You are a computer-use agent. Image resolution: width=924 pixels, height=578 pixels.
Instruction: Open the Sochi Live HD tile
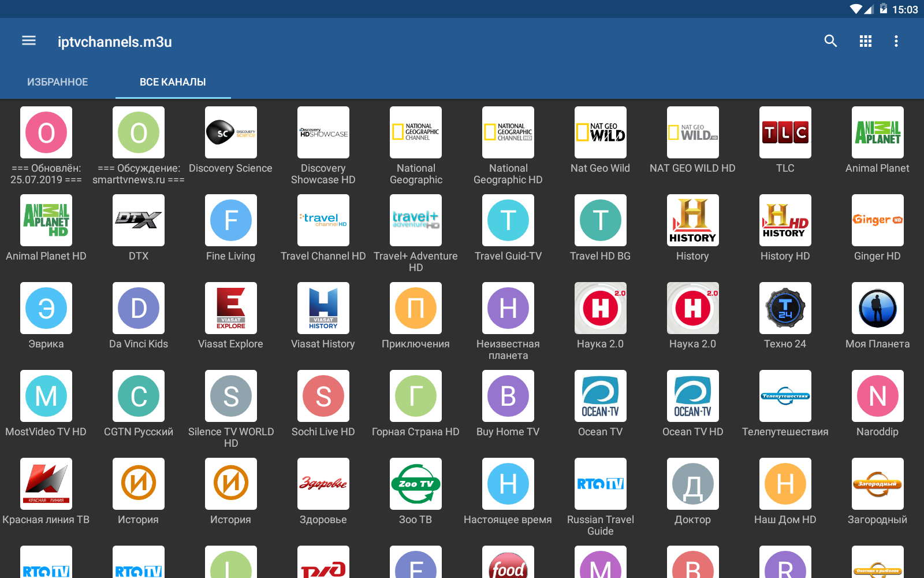[323, 396]
